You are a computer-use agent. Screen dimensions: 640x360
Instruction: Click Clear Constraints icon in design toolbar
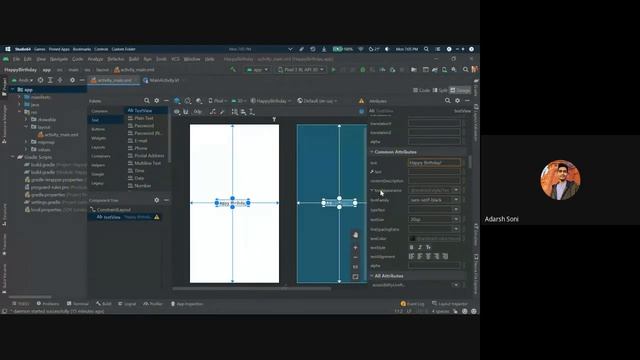(213, 111)
